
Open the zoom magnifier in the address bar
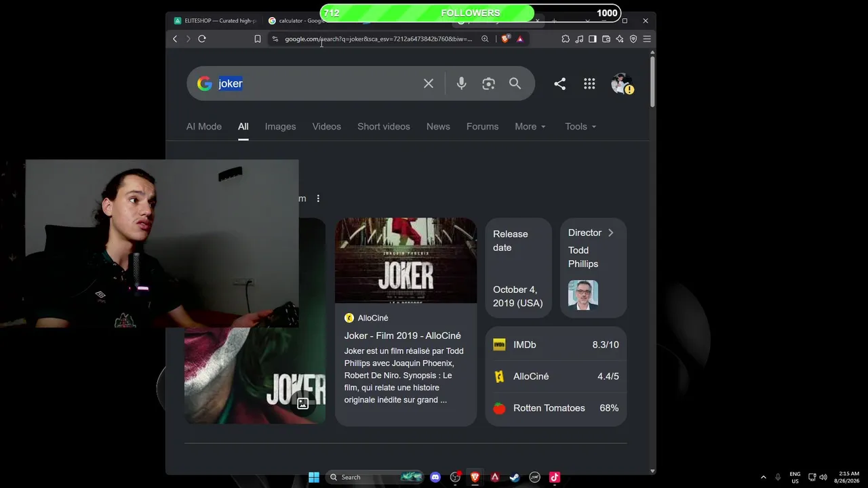[485, 39]
